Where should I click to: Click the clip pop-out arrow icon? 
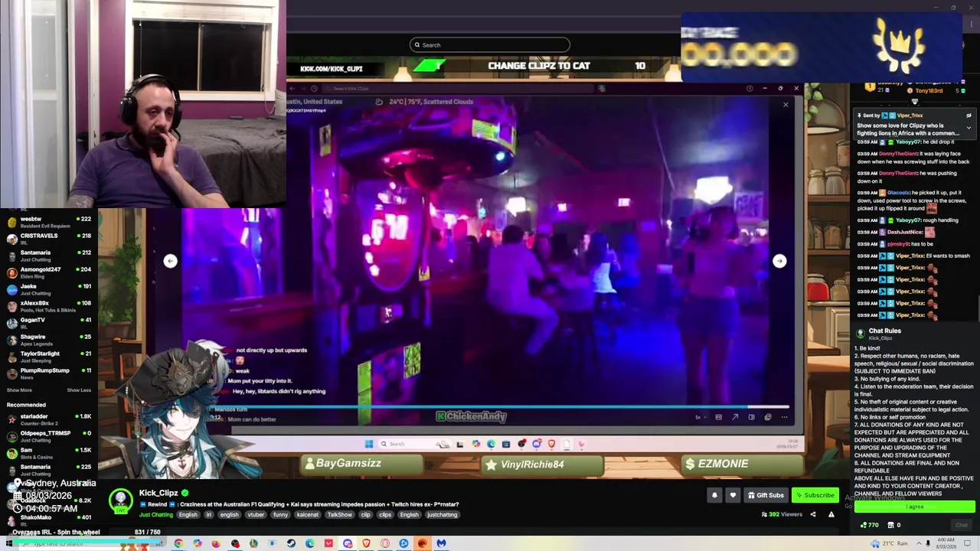coord(735,417)
